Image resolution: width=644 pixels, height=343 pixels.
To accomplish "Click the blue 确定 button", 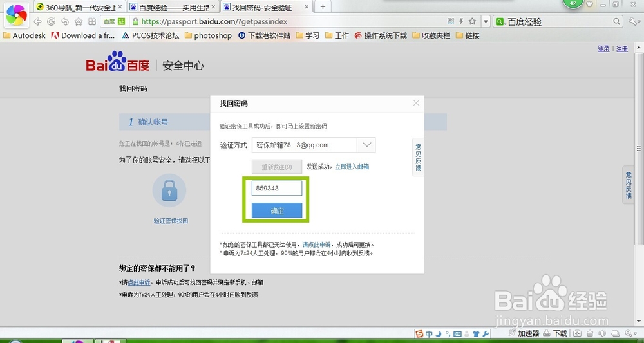I will [x=277, y=211].
